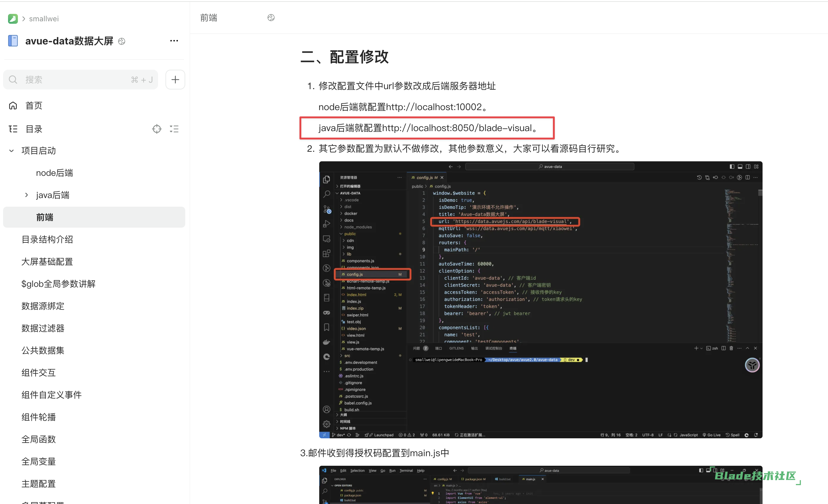Click the public-visibility icon next to avue-data数据大屏
The image size is (828, 504).
(122, 41)
